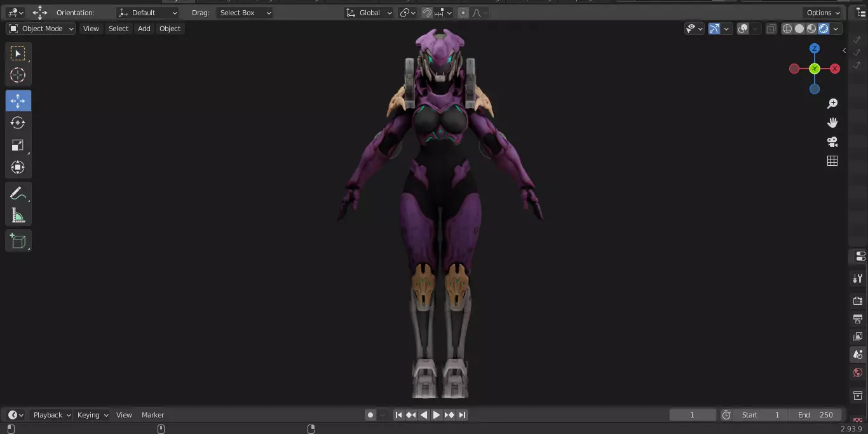Click the red X axis gizmo handle
This screenshot has height=434, width=868.
(x=835, y=69)
